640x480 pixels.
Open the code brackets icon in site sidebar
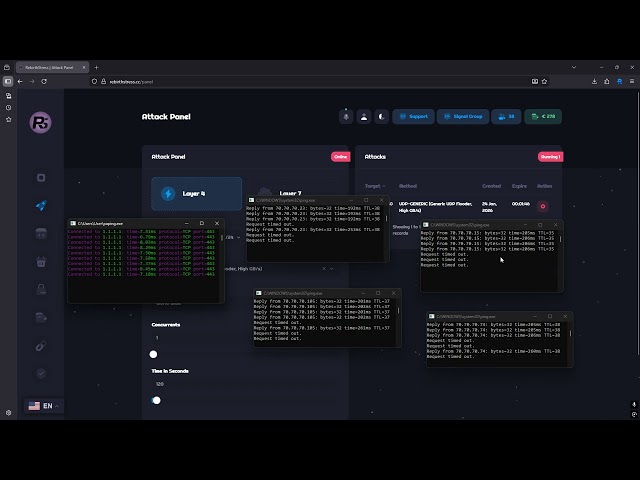[41, 234]
